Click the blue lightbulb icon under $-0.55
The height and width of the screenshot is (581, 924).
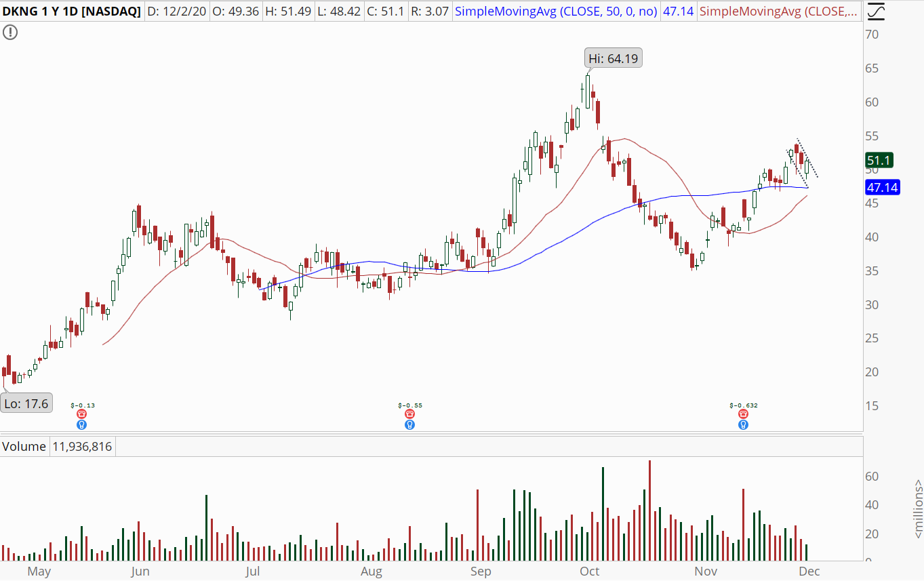point(409,425)
